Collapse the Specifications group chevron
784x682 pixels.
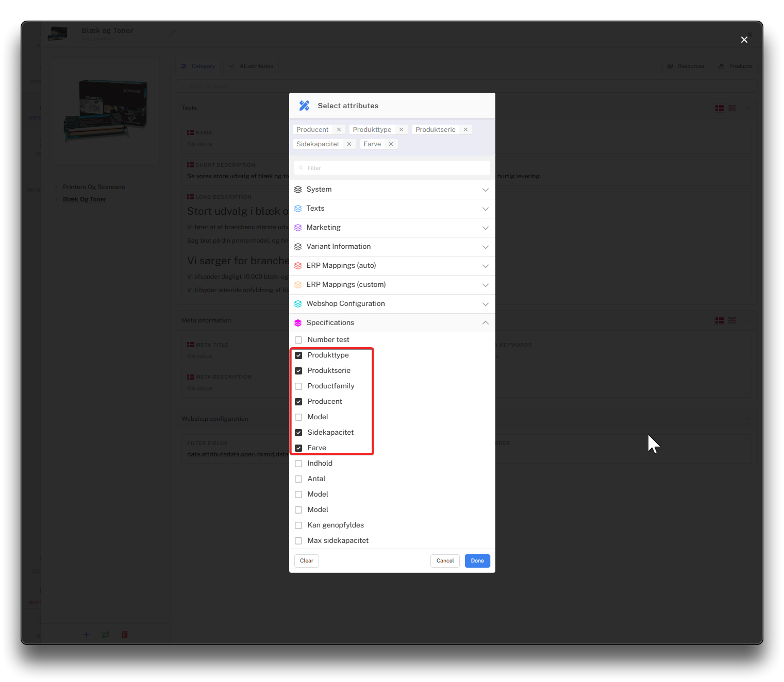coord(485,322)
